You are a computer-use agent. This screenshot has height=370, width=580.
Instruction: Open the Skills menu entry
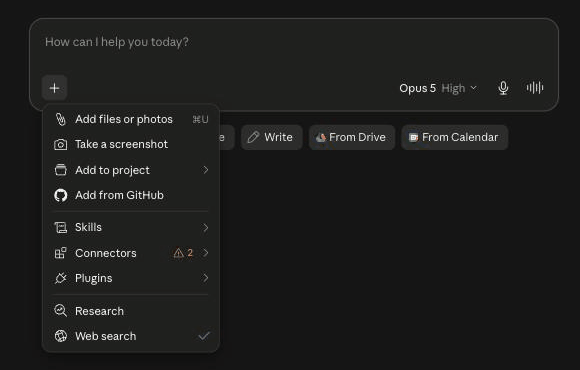(131, 227)
